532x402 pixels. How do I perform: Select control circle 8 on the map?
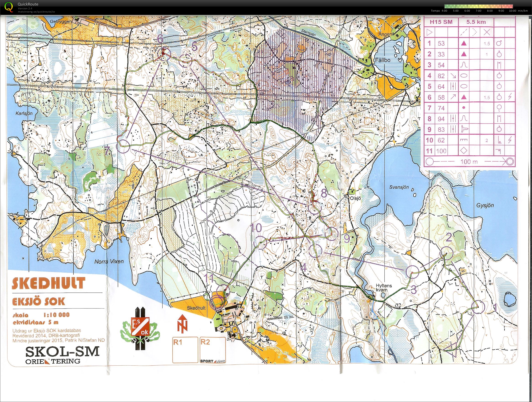(x=315, y=208)
